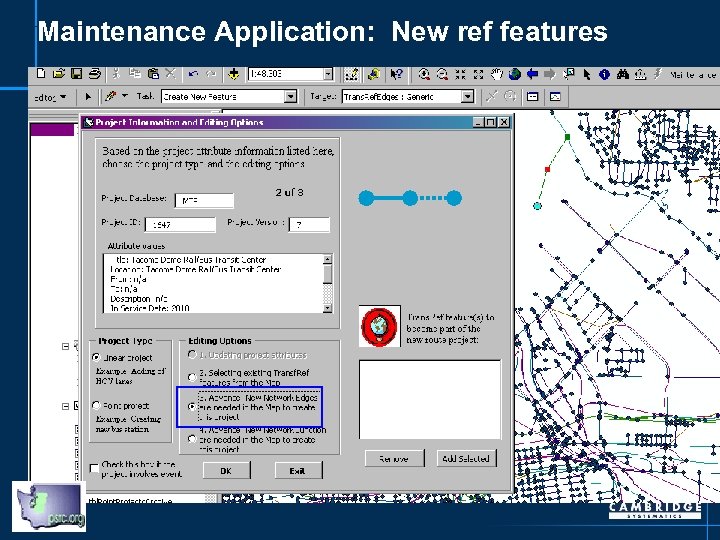Screen dimensions: 720x540
Task: Click the Paste clipboard icon
Action: click(x=153, y=73)
